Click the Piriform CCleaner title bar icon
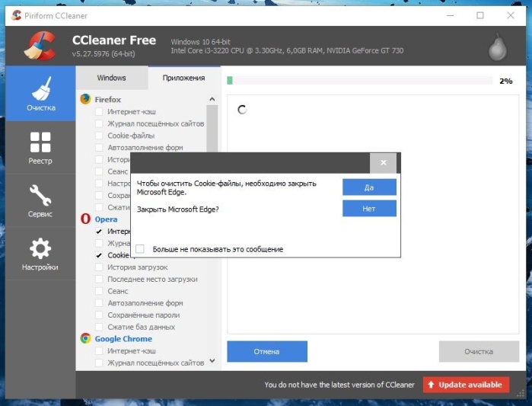The height and width of the screenshot is (406, 532). [16, 15]
